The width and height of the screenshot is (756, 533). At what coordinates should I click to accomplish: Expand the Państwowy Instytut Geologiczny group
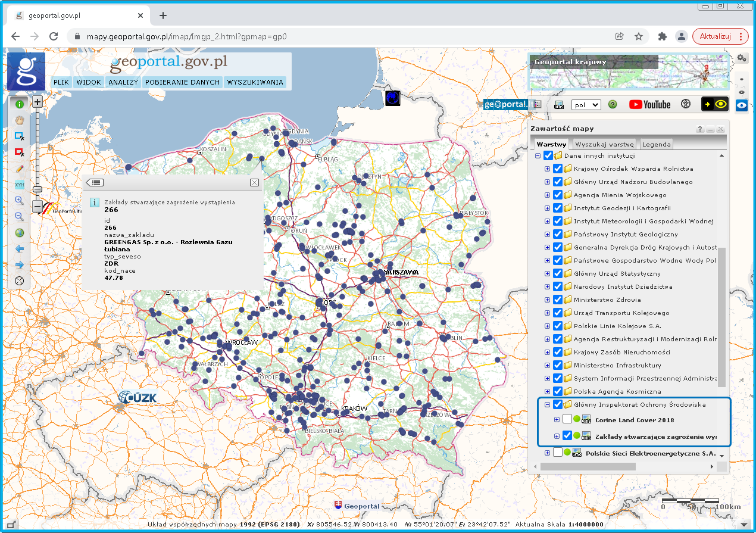pyautogui.click(x=547, y=235)
